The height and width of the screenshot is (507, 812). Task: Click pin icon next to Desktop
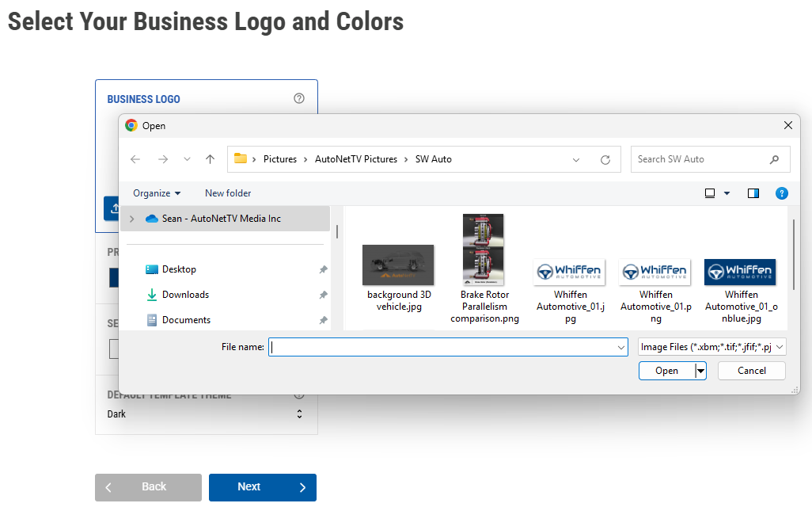[323, 269]
